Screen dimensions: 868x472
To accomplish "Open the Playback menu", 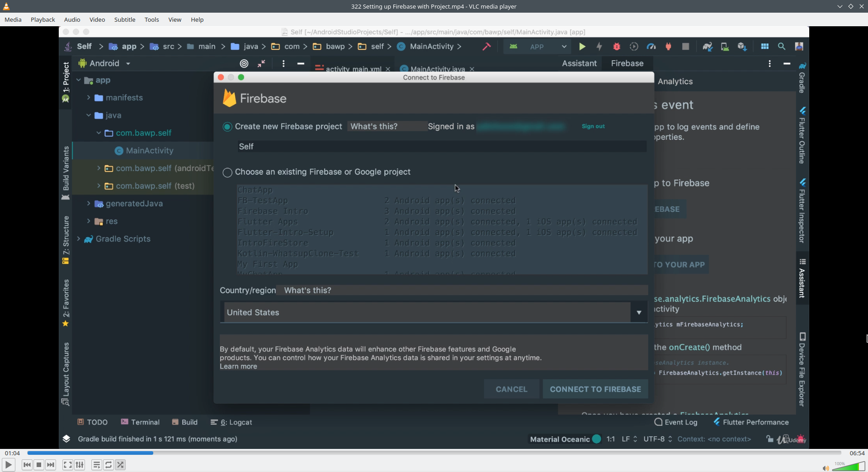I will (x=43, y=19).
